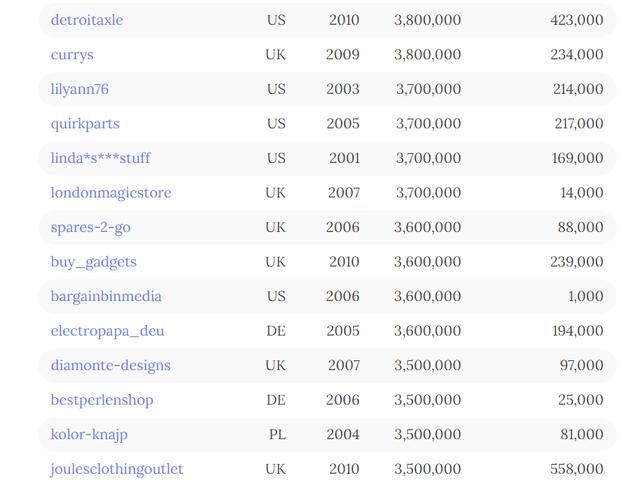Open the electropapa_deu link

107,331
